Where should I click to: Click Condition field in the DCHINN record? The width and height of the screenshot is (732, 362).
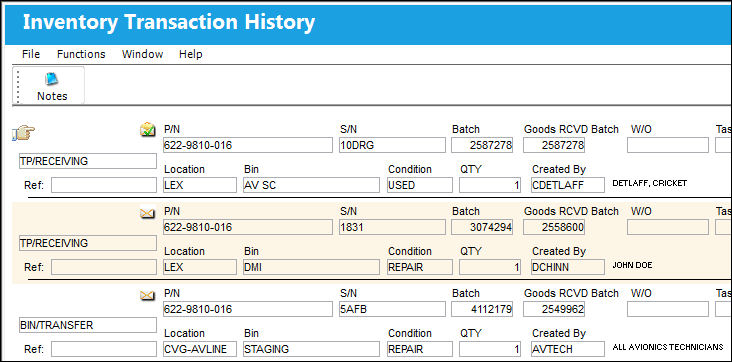[x=420, y=267]
